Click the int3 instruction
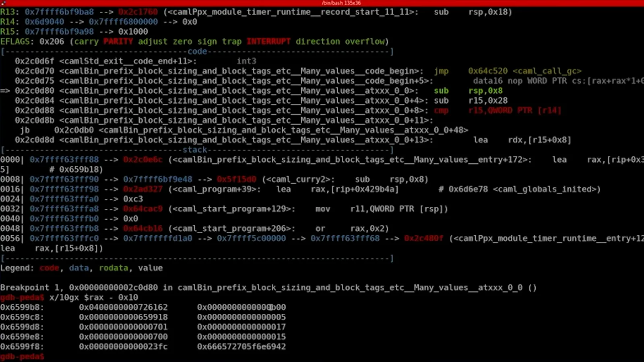Viewport: 644px width, 362px height. [246, 61]
